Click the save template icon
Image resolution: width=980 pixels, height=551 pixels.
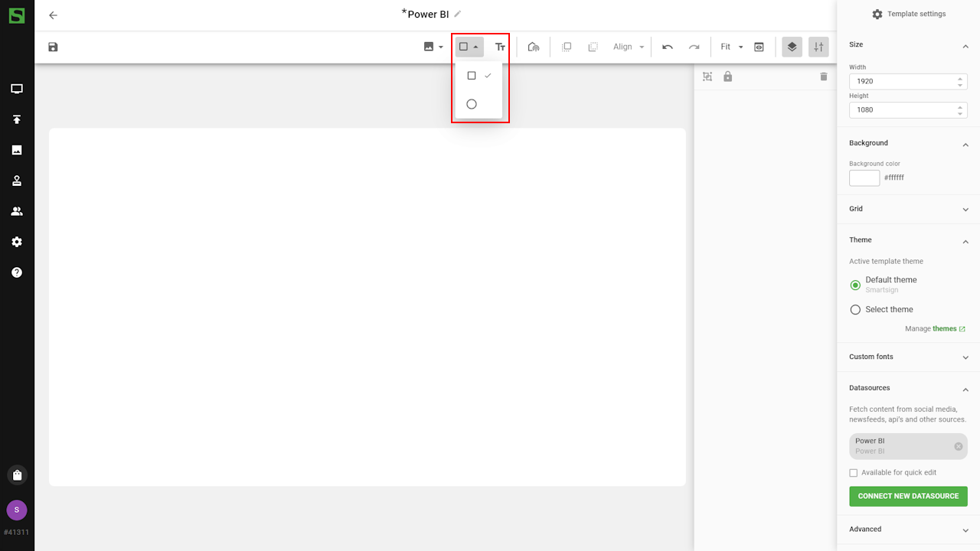(x=53, y=47)
